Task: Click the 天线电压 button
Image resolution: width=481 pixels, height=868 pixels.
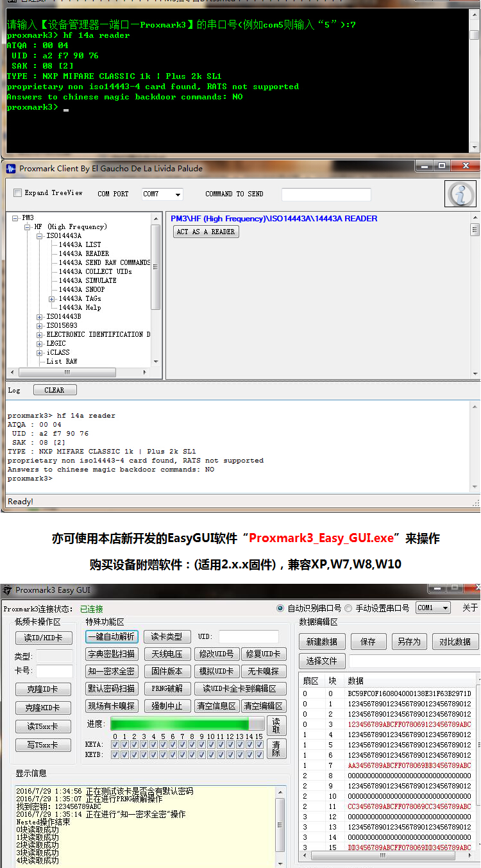Action: click(167, 654)
